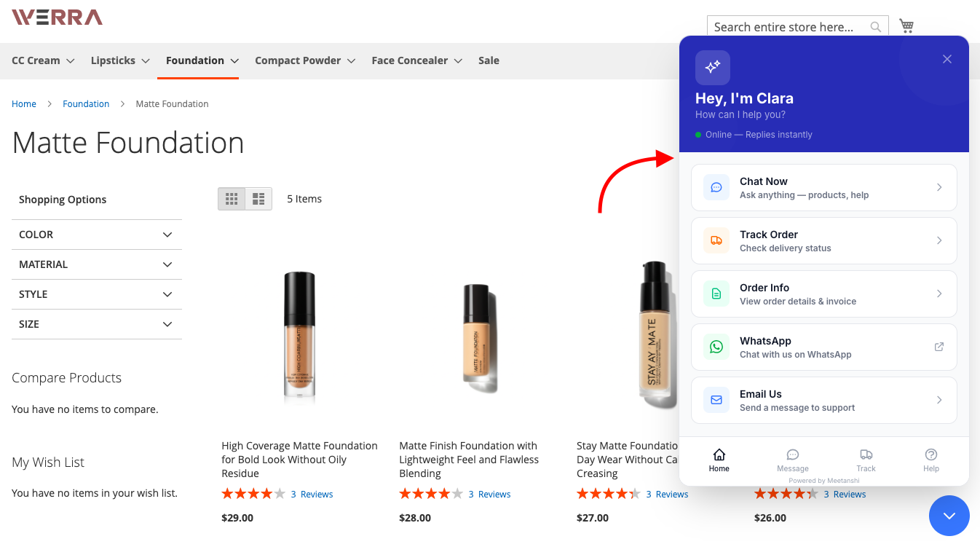View reviews for the $27.00 foundation
Viewport: 980px width, 547px height.
pyautogui.click(x=667, y=495)
